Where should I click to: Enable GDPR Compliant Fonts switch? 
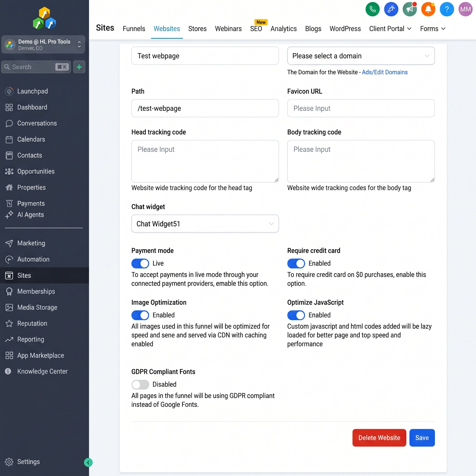(x=140, y=384)
